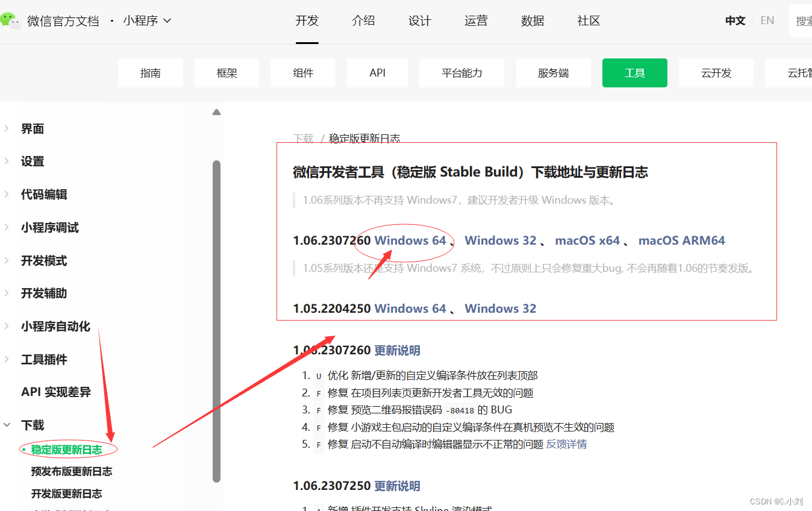Open the 指南 sub-navigation button
The width and height of the screenshot is (812, 511).
(x=151, y=73)
